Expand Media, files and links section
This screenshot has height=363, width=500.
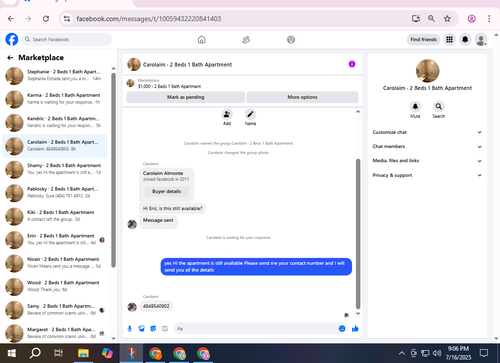point(427,161)
